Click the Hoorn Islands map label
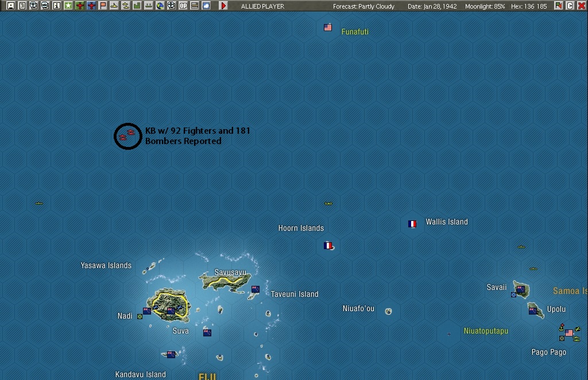Viewport: 588px width, 380px height. pos(301,228)
